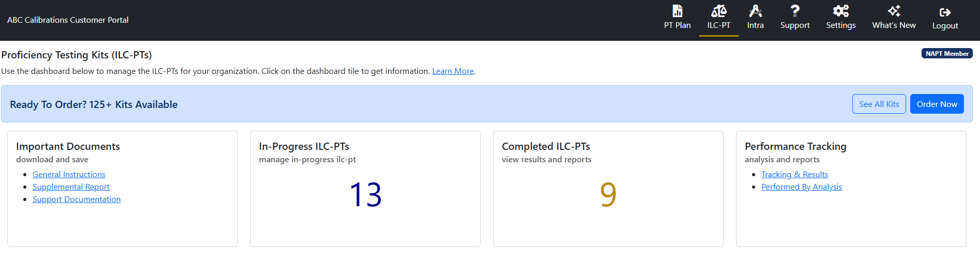This screenshot has height=263, width=980.
Task: Click the Completed count 9
Action: 608,195
